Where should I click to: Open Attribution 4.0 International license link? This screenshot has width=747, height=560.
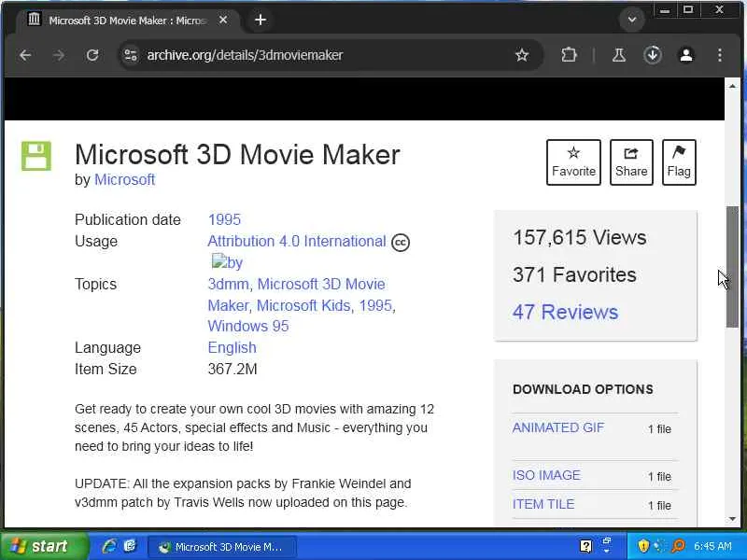click(297, 241)
